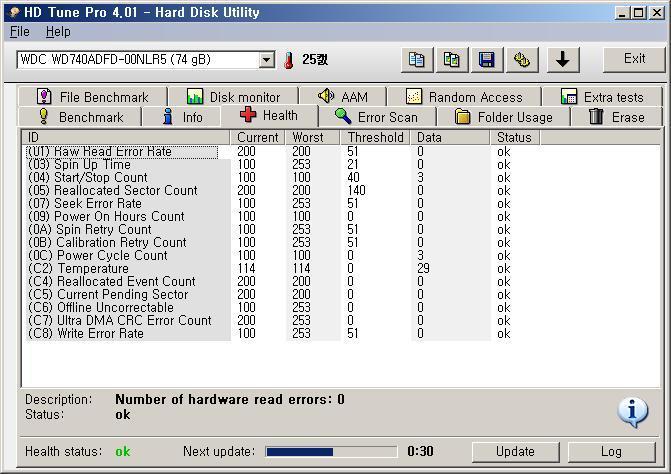This screenshot has width=671, height=474.
Task: Click the Update button
Action: [x=515, y=452]
